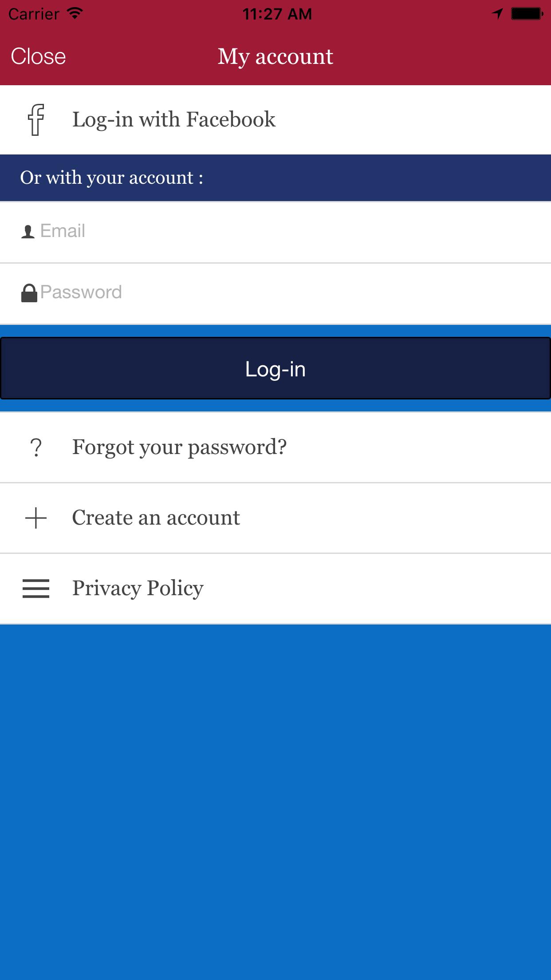Open the Privacy Policy text link
The width and height of the screenshot is (551, 980).
click(138, 589)
